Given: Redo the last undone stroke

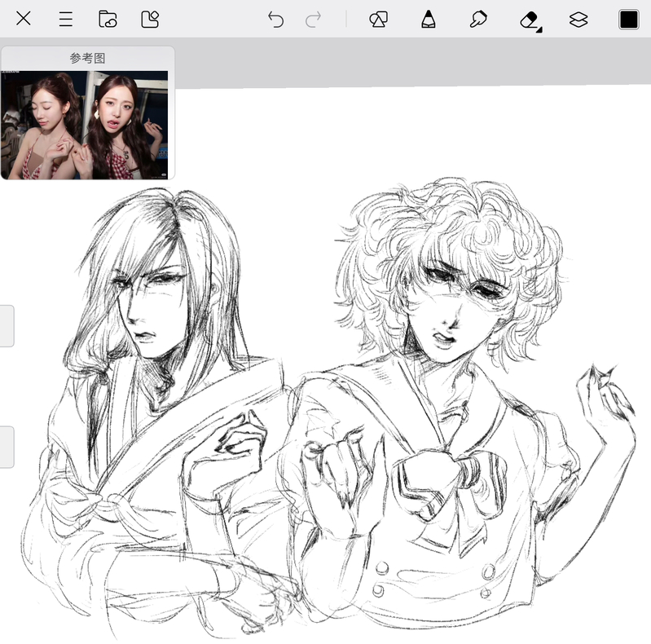Looking at the screenshot, I should pyautogui.click(x=313, y=19).
